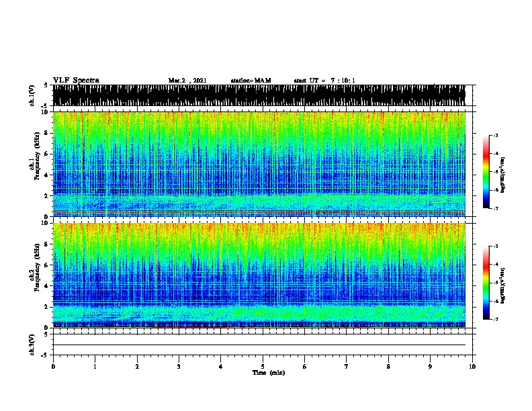Click the ch.1 log(PSD) color bar
532x411 pixels.
(x=486, y=172)
